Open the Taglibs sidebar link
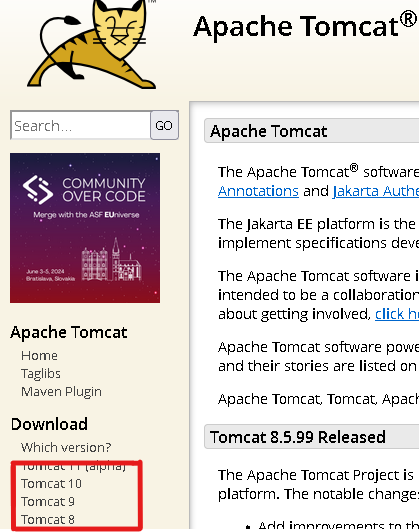The image size is (419, 532). pyautogui.click(x=41, y=374)
